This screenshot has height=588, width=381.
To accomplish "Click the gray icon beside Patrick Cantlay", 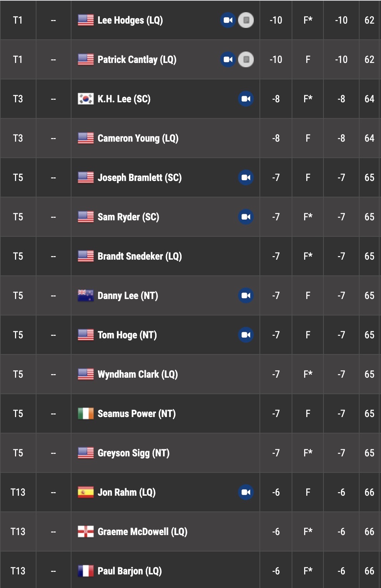I will [246, 59].
